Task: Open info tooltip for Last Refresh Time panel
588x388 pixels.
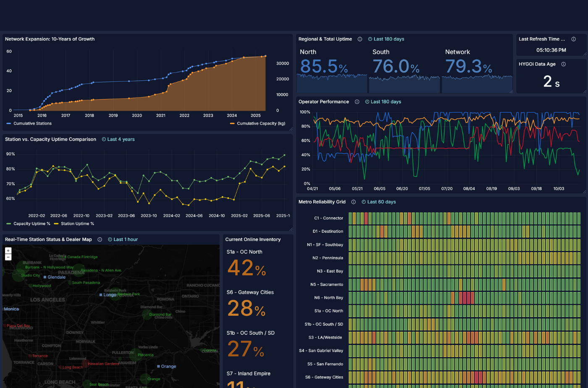Action: point(574,39)
